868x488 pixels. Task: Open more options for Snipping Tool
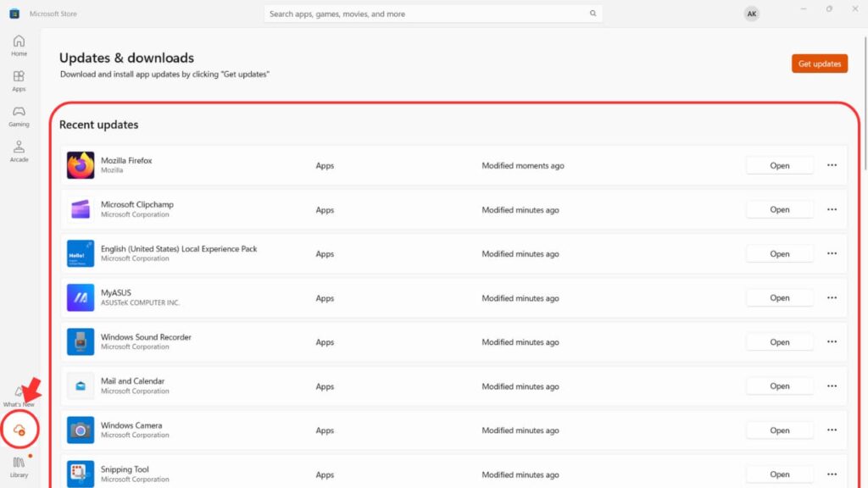tap(832, 474)
